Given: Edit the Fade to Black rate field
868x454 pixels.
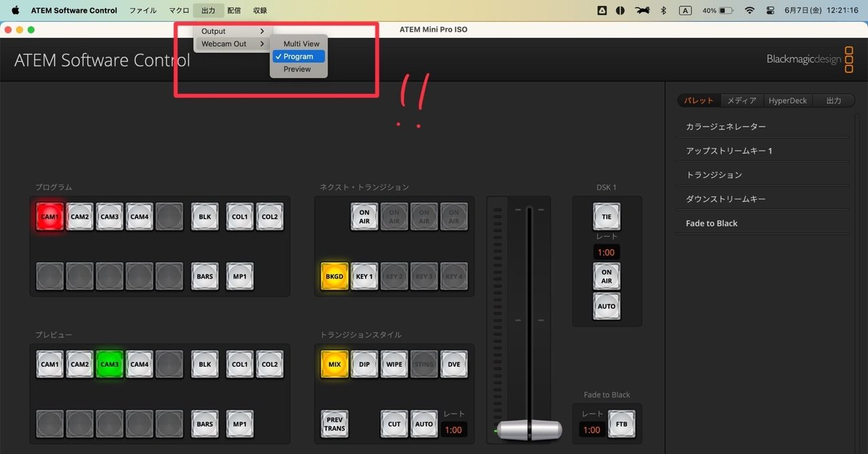Looking at the screenshot, I should 592,430.
